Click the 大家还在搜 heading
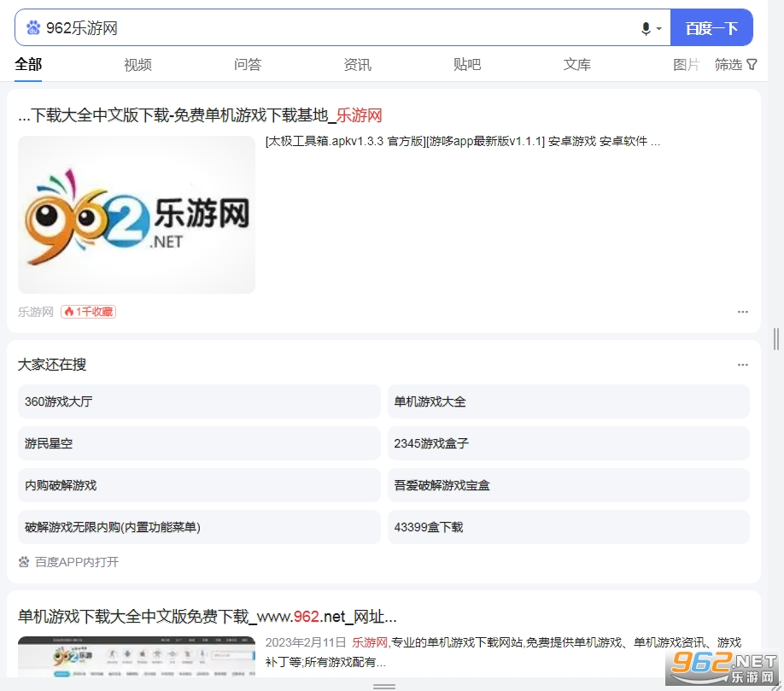 click(52, 365)
